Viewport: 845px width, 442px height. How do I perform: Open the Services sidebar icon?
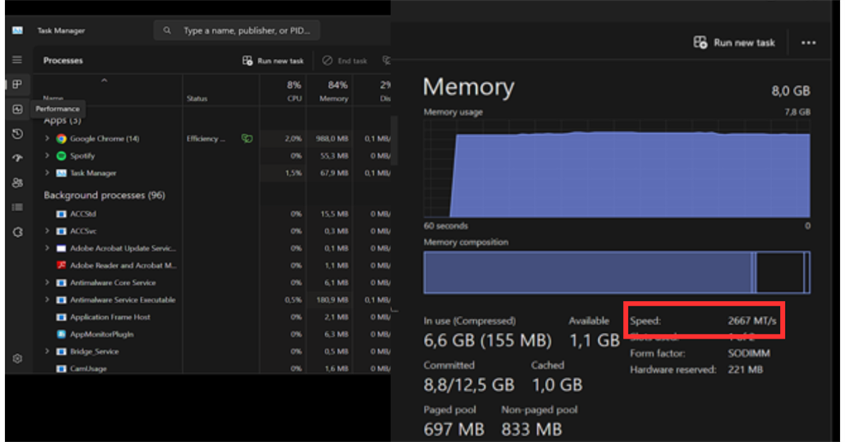coord(17,232)
